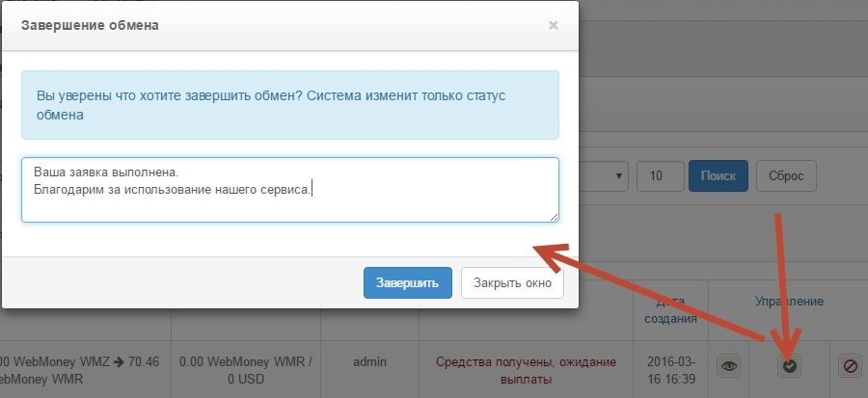This screenshot has height=398, width=868.
Task: Click the Дата создания column header
Action: tap(670, 310)
